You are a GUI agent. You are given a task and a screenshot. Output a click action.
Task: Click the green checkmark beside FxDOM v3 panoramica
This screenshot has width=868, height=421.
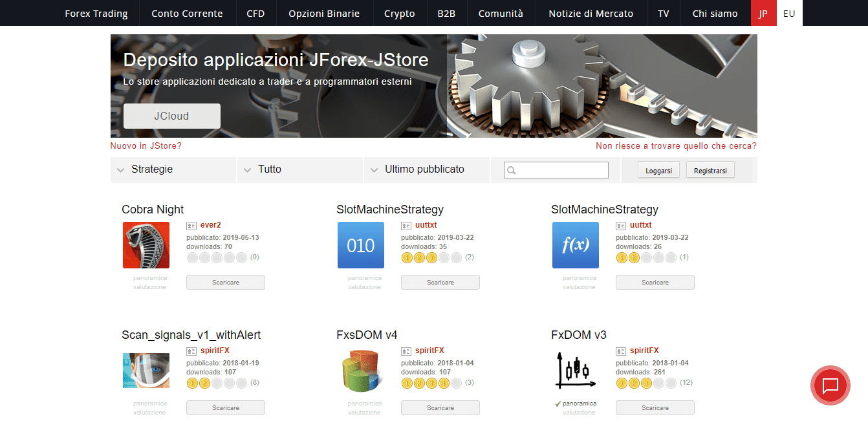pos(558,404)
